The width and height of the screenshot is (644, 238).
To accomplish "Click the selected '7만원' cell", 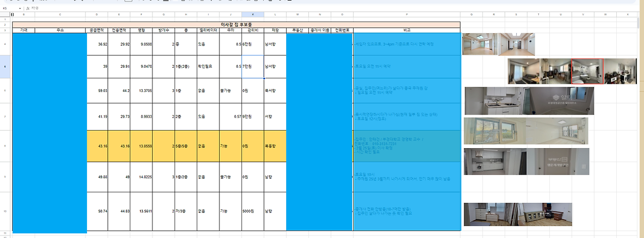I will pos(253,66).
